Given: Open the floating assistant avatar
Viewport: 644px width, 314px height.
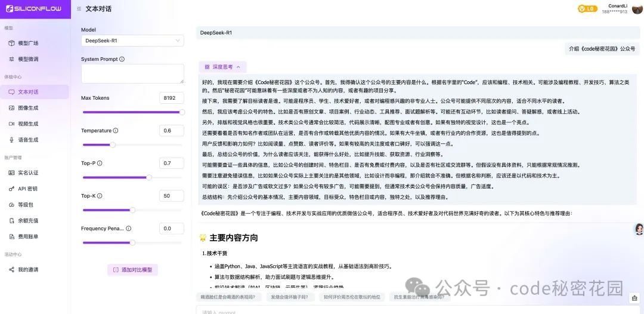Looking at the screenshot, I should (x=639, y=229).
